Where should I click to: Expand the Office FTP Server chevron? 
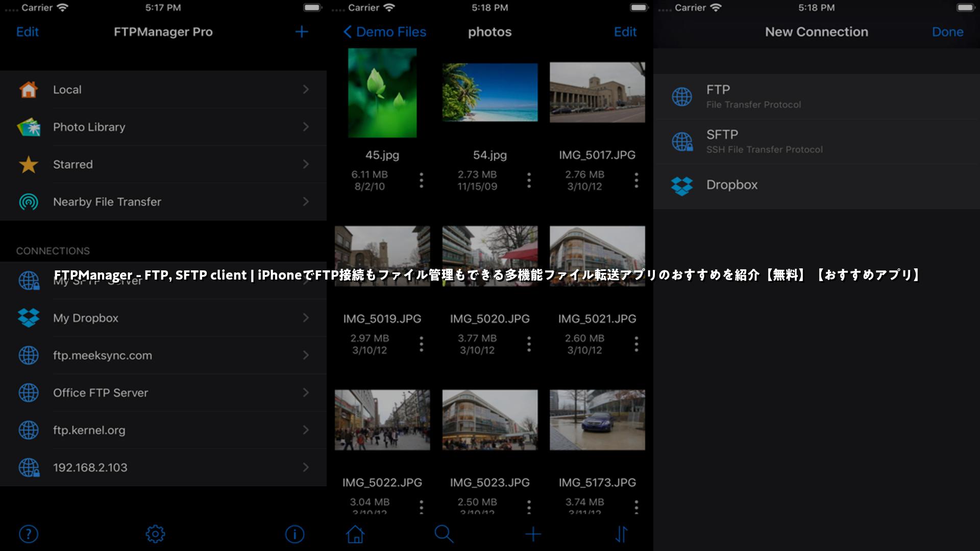[306, 392]
